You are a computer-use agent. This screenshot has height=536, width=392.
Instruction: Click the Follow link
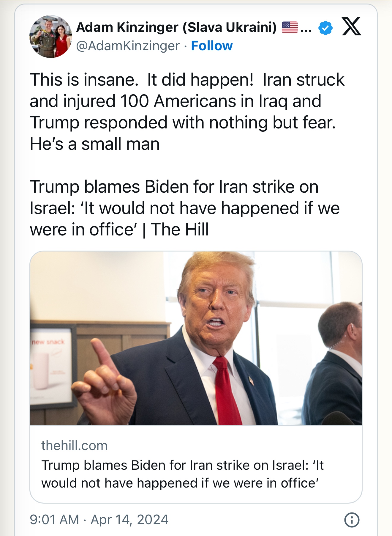tap(212, 46)
